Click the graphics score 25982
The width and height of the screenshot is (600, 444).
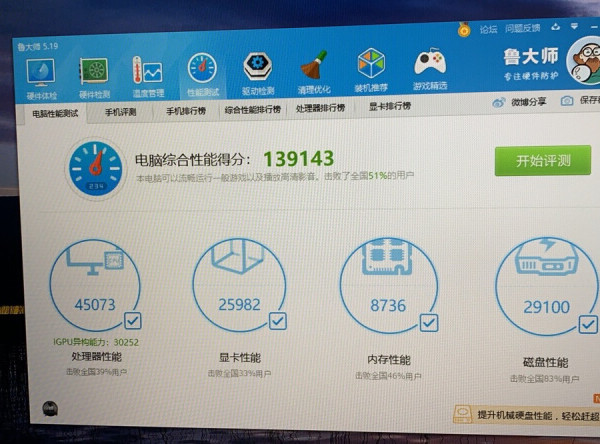(239, 305)
